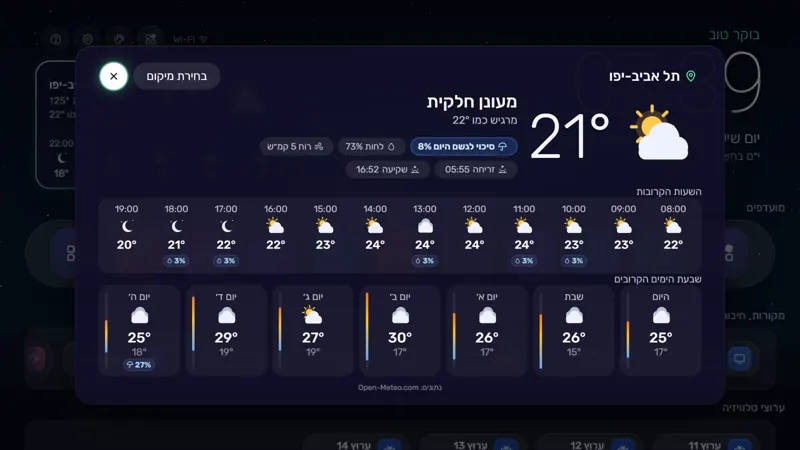
Task: Click the 3% rain badge under 11:00
Action: coord(524,261)
